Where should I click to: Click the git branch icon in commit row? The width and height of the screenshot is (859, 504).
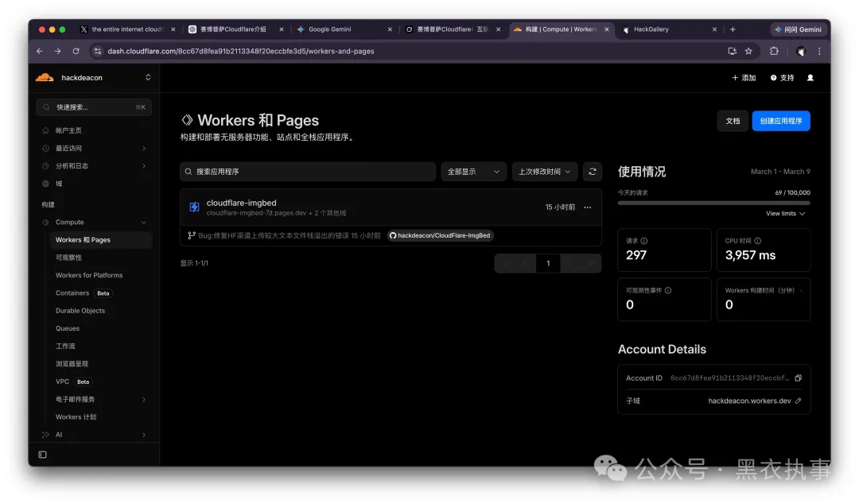point(191,235)
